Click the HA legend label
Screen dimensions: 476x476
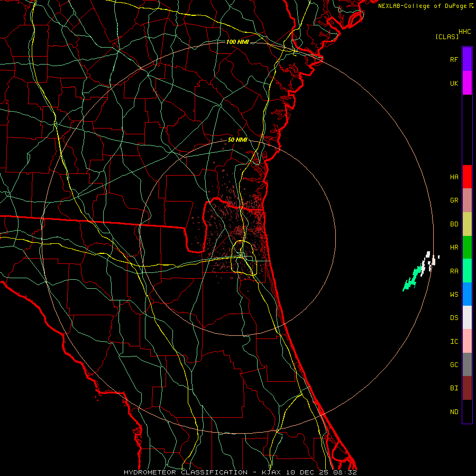(x=454, y=177)
